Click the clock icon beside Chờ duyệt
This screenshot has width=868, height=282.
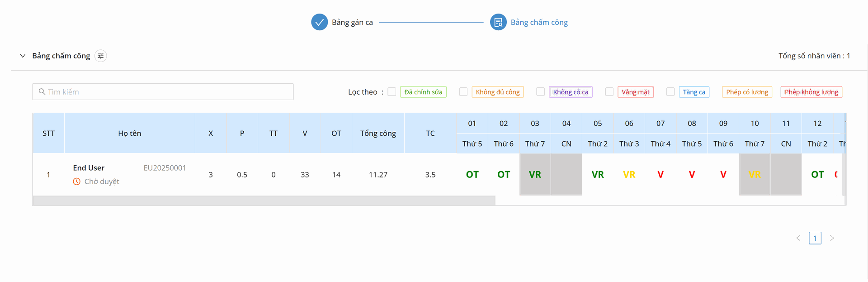(x=77, y=182)
